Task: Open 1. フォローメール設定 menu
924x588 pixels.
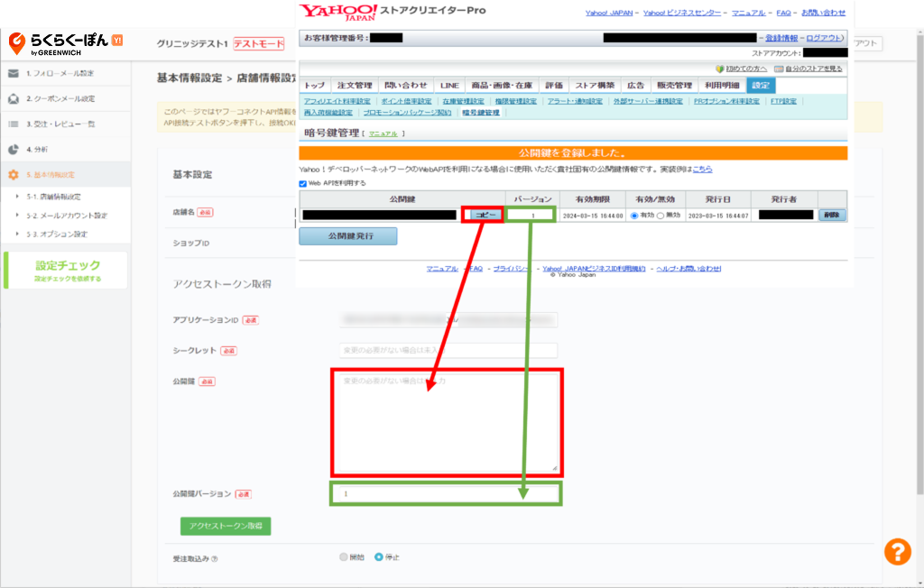Action: pos(65,73)
